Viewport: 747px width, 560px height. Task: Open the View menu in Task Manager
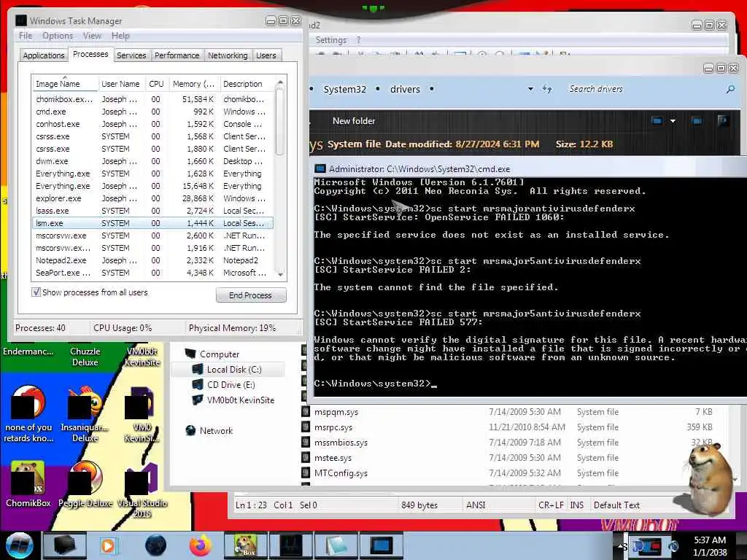click(92, 36)
